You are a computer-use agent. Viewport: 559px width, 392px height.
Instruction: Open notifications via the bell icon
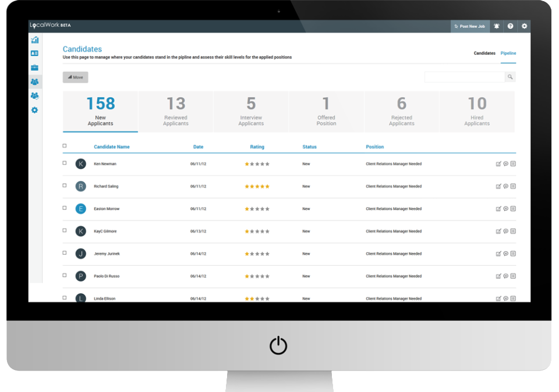click(x=497, y=26)
